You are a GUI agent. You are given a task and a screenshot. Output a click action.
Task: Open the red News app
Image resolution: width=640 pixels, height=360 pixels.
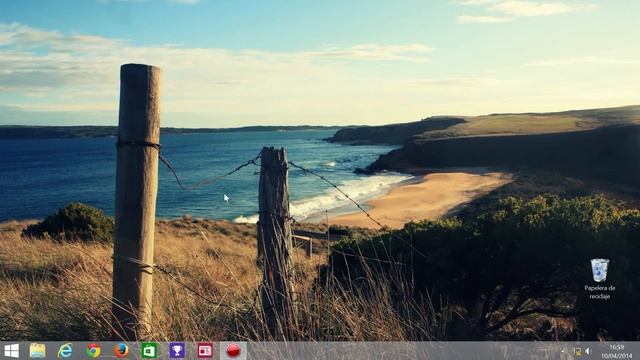coord(205,351)
